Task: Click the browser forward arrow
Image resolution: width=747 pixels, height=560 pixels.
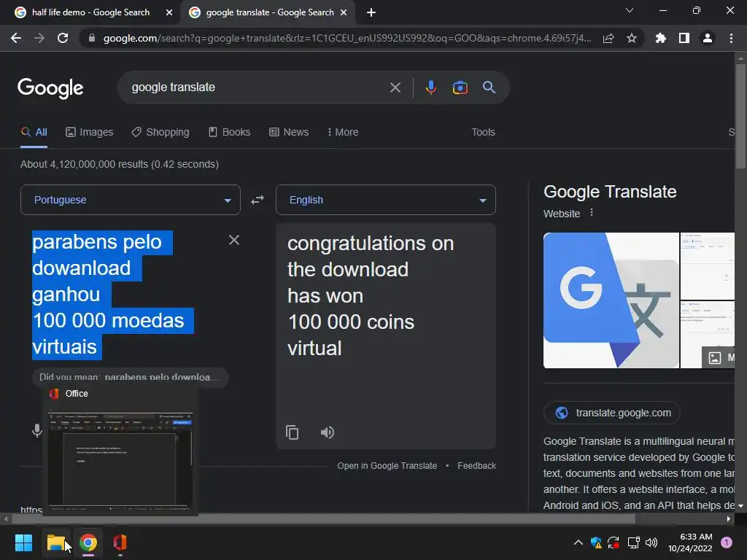Action: pyautogui.click(x=39, y=38)
